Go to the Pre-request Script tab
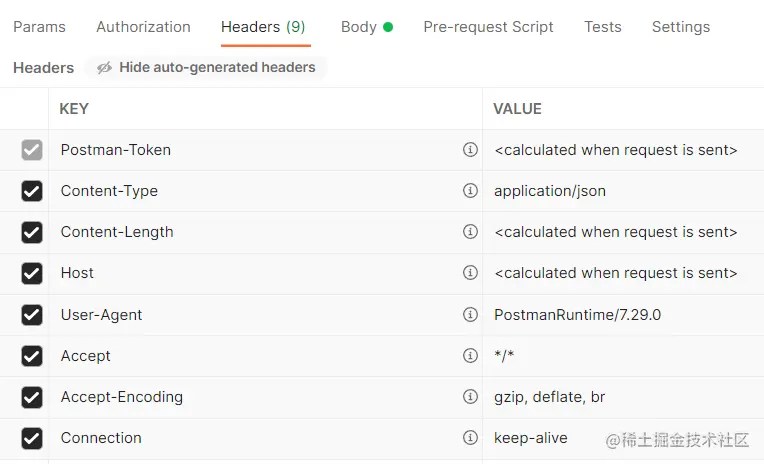Screen dimensions: 764x464 point(488,27)
